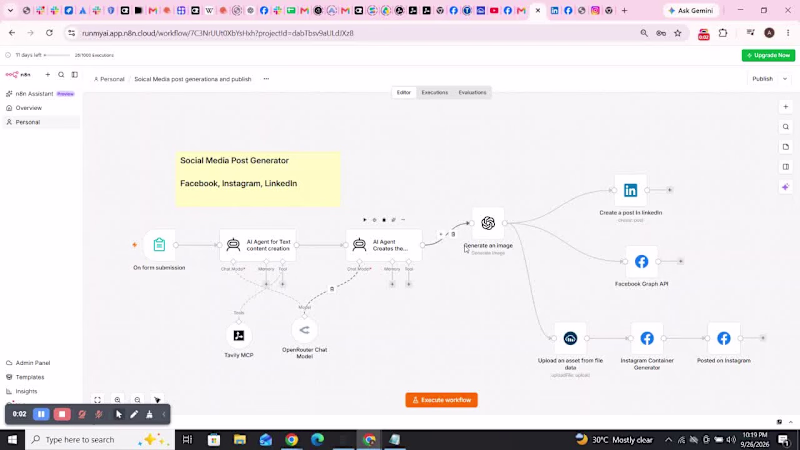Screen dimensions: 800x450
Task: Click delete icon in the AI Agent node toolbar
Action: 384,220
